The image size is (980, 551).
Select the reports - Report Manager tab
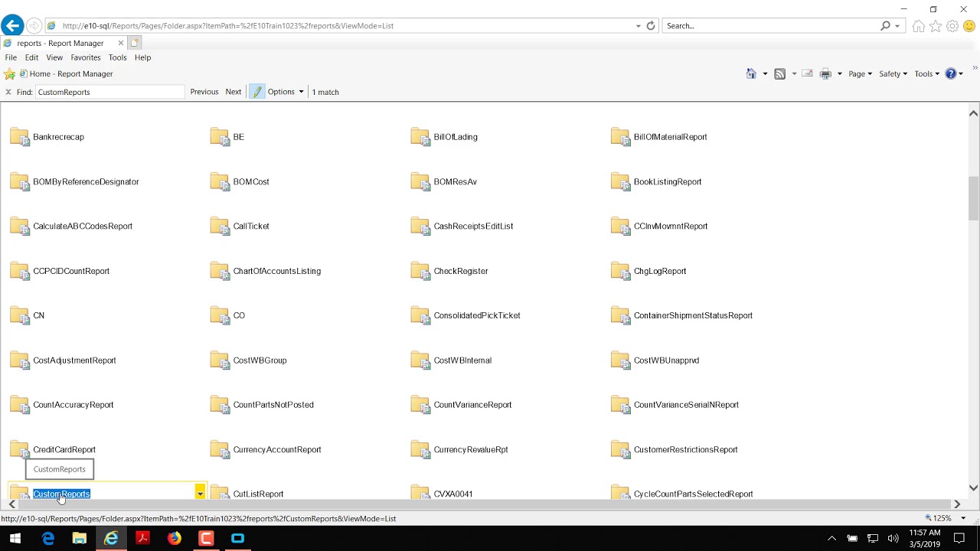64,44
